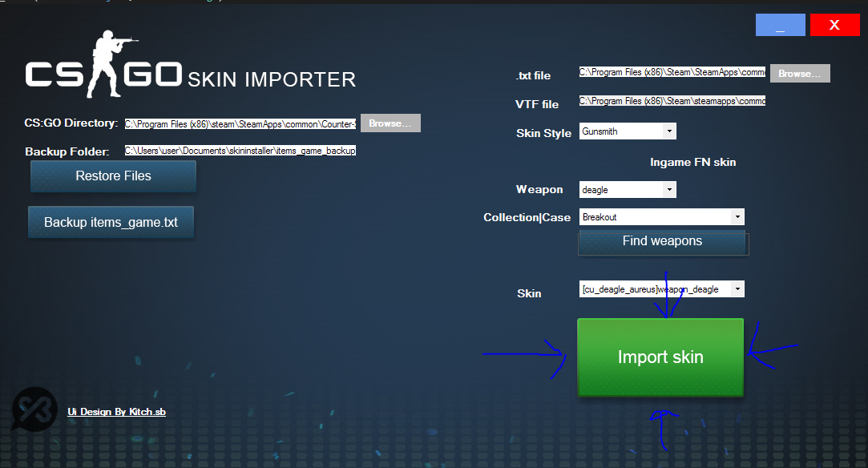
Task: Browse for the .txt file
Action: coord(800,73)
